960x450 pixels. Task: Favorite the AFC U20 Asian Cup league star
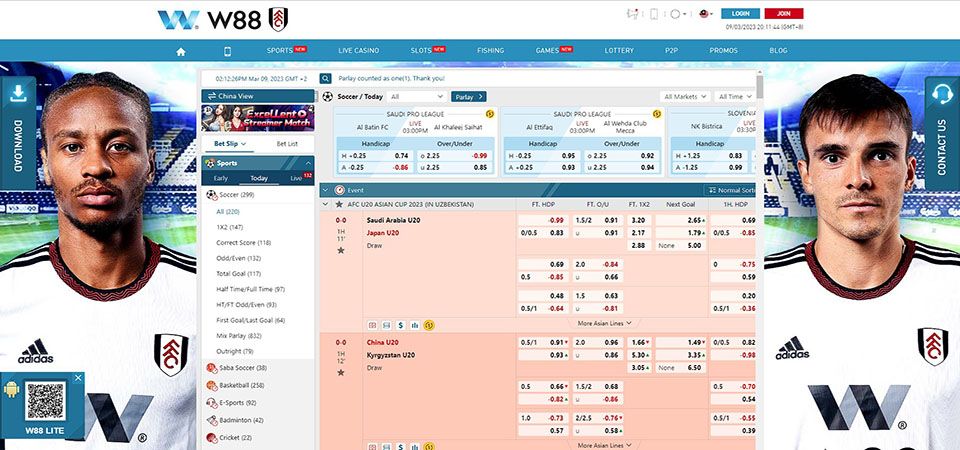pyautogui.click(x=339, y=204)
